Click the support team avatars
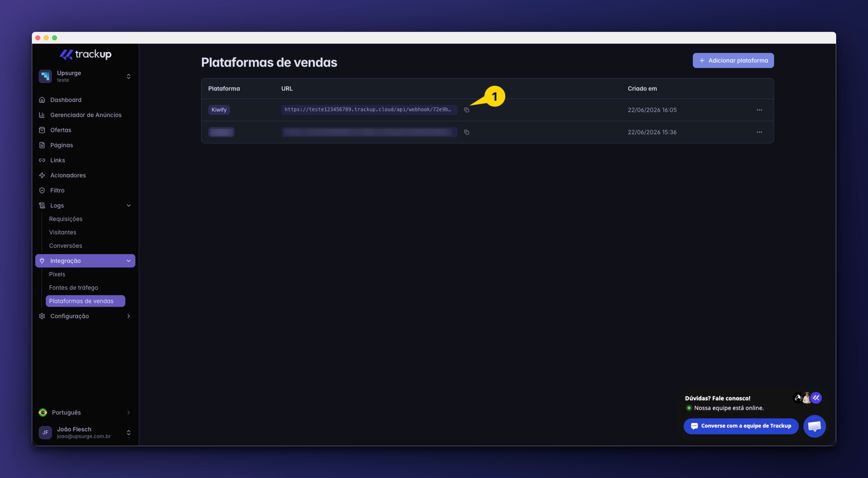 coord(807,398)
